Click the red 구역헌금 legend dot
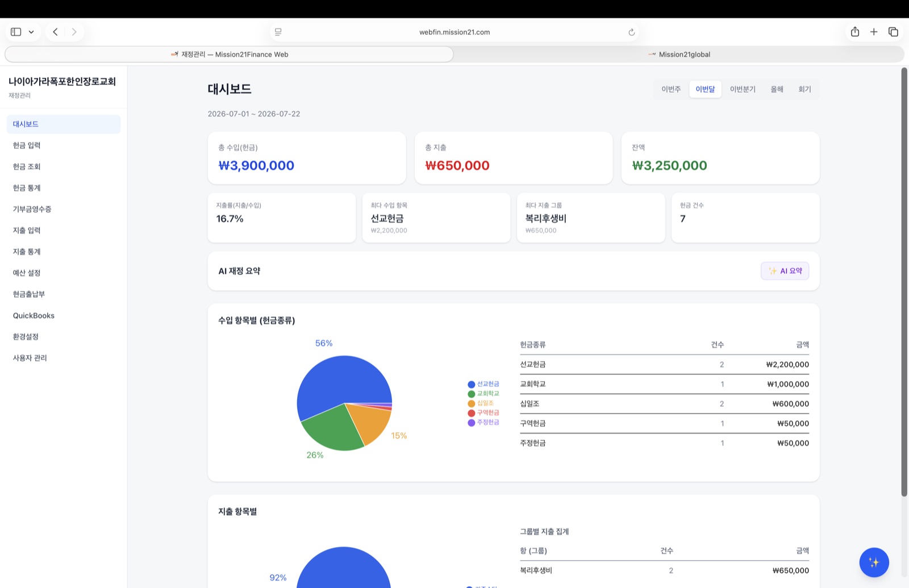This screenshot has width=909, height=588. (471, 413)
